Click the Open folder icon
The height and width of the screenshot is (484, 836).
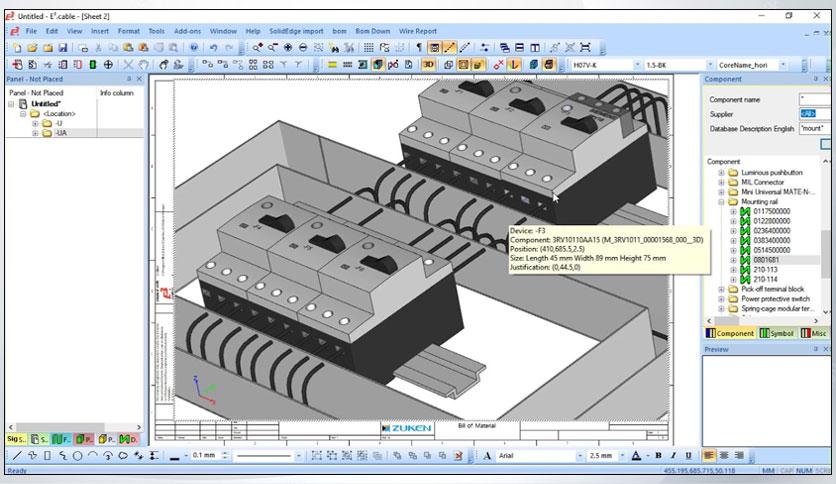pos(32,48)
